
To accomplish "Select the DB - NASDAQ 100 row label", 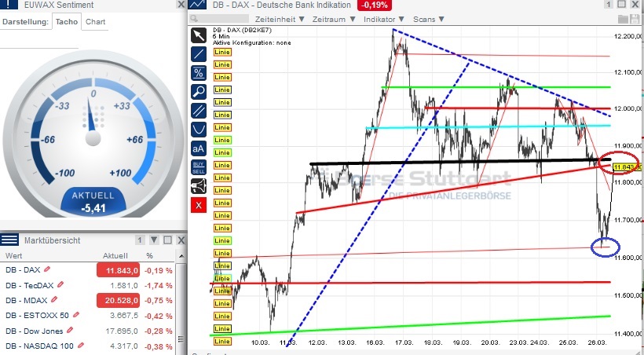I will (40, 346).
